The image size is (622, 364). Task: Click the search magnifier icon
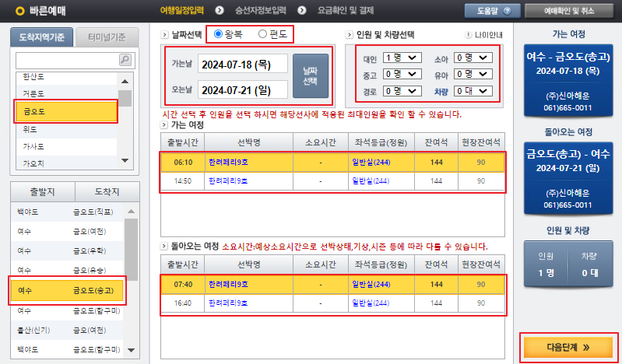(125, 60)
